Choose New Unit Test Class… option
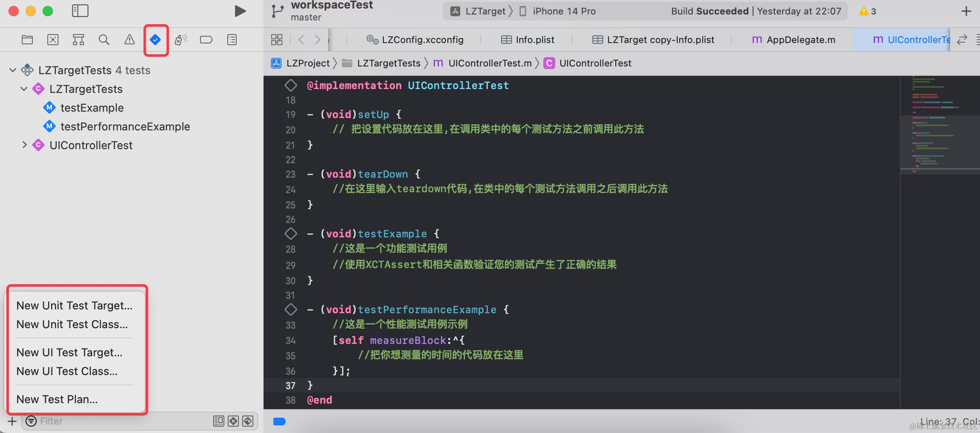 [x=75, y=324]
